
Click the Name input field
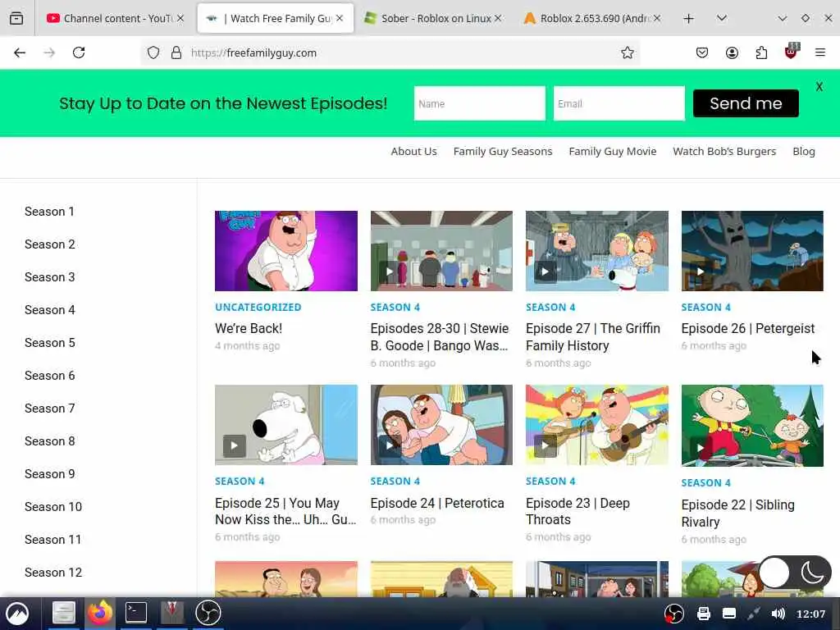point(479,103)
